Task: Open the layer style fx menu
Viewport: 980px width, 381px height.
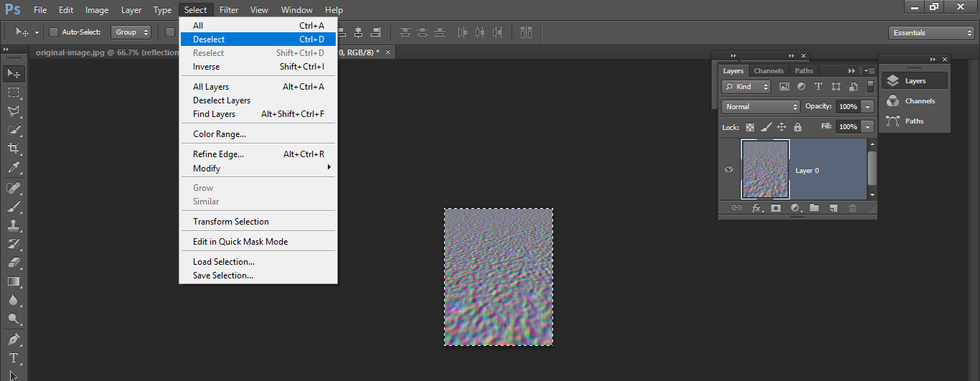Action: point(757,208)
